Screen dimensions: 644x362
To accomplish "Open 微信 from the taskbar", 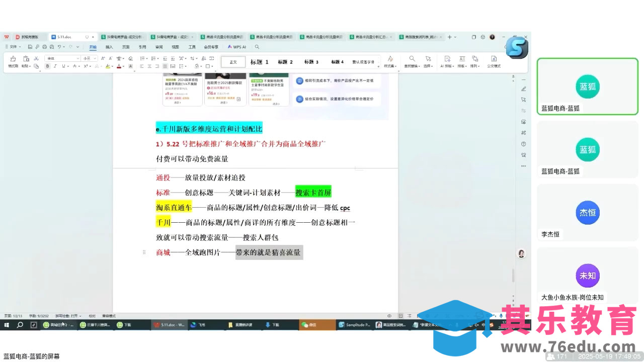I will click(317, 325).
